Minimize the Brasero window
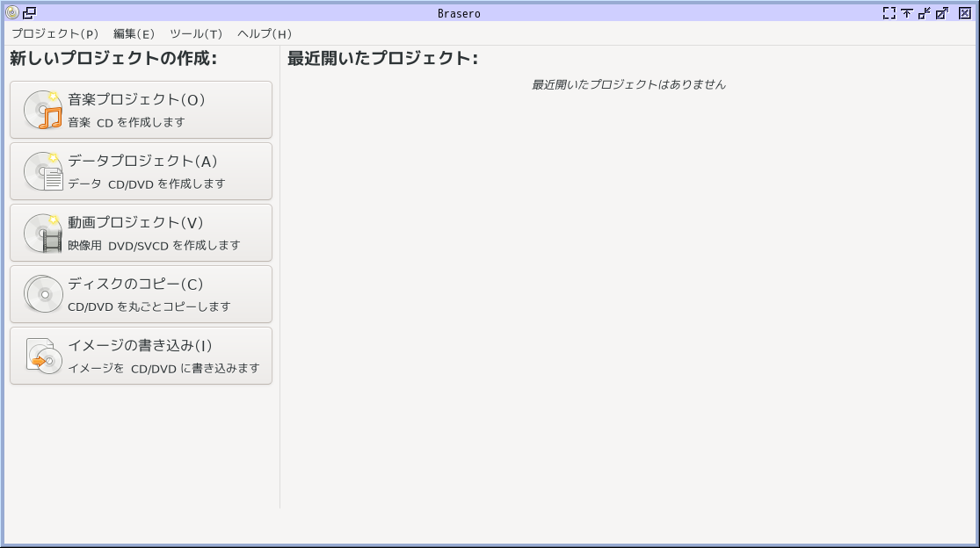The width and height of the screenshot is (980, 548). 924,13
